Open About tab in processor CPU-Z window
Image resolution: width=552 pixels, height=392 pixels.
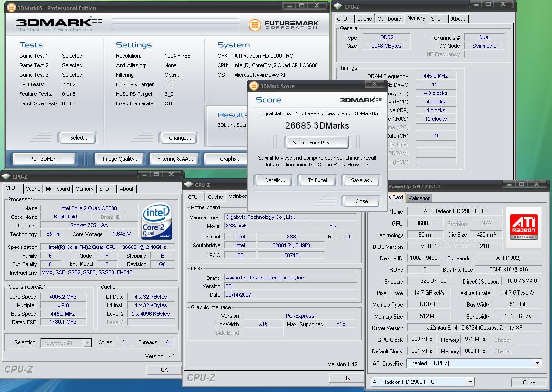(x=126, y=189)
